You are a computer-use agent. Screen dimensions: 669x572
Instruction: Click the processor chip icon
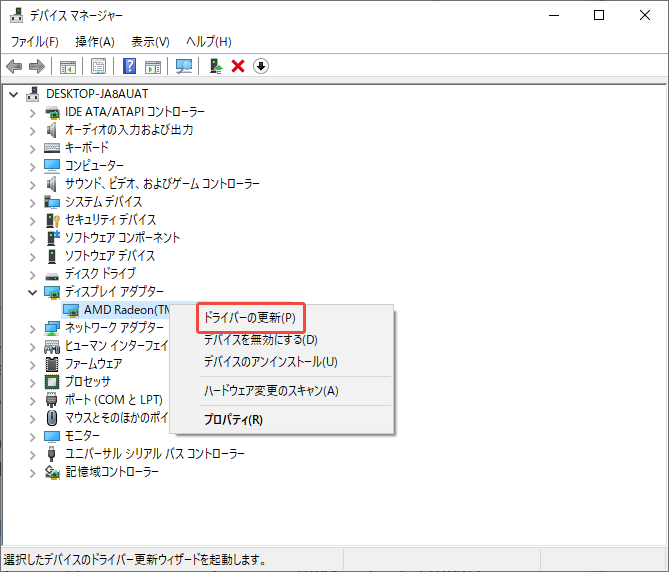tap(52, 382)
